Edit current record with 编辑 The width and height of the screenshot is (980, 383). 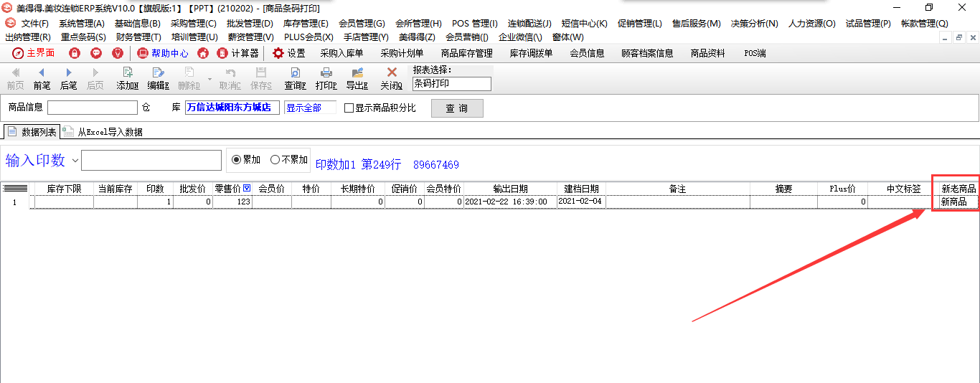click(158, 79)
